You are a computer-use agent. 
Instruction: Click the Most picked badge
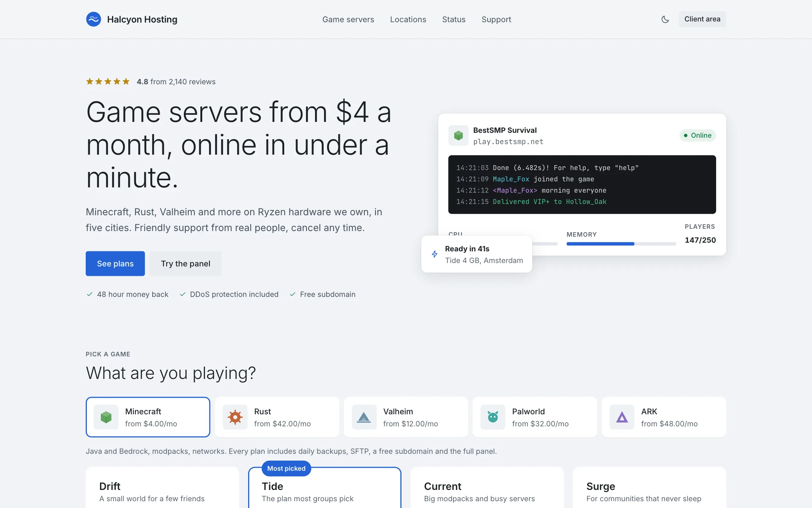(286, 468)
